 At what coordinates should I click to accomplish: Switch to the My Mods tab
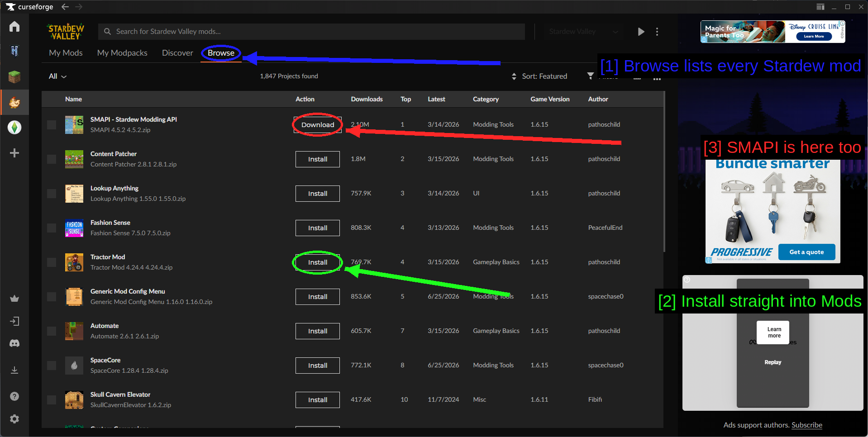pos(66,53)
